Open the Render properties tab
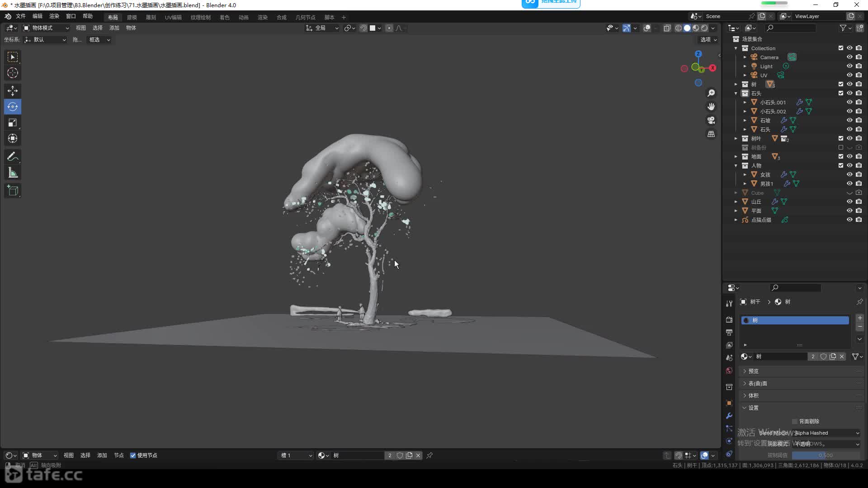Image resolution: width=868 pixels, height=488 pixels. [729, 319]
